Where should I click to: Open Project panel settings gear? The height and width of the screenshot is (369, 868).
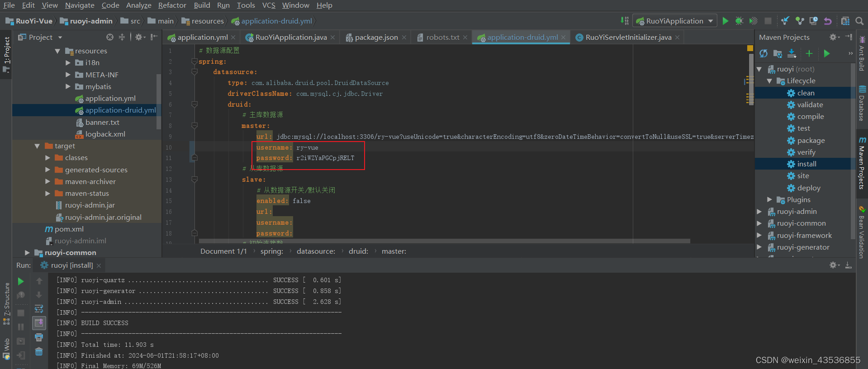(140, 37)
